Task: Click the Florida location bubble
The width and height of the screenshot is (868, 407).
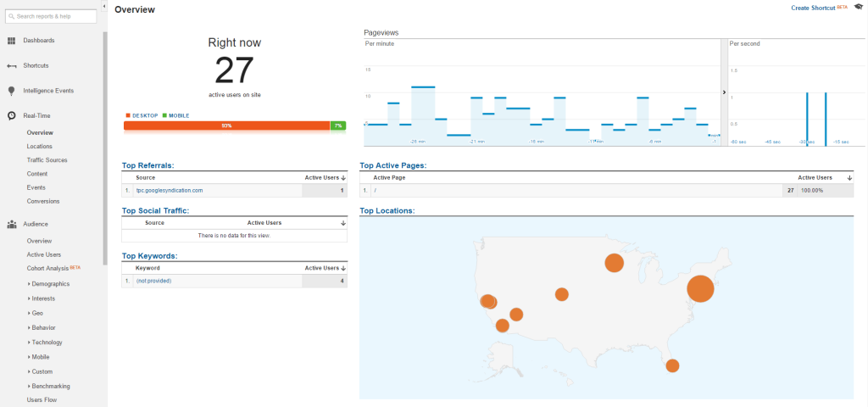Action: pyautogui.click(x=672, y=365)
